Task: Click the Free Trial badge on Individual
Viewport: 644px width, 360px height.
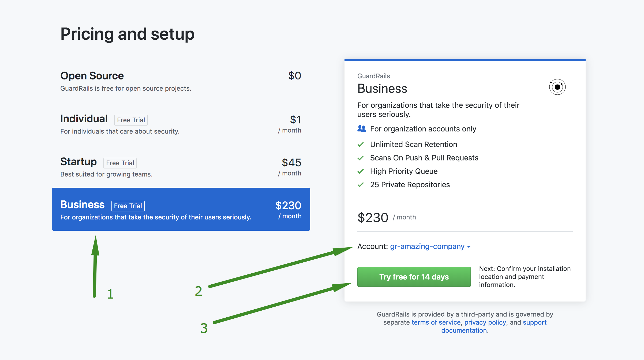Action: [x=131, y=120]
